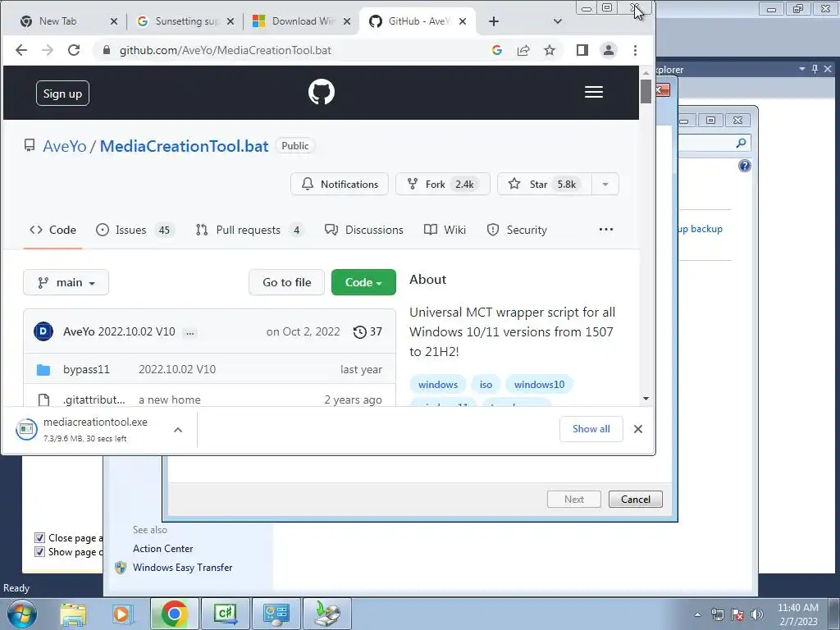Fork the repository
Screen dimensions: 840x630
pyautogui.click(x=442, y=185)
